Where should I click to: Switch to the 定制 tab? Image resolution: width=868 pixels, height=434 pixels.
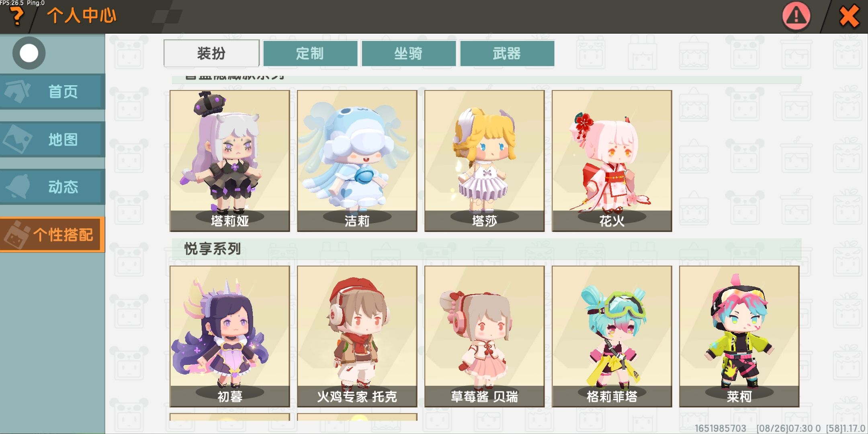pyautogui.click(x=310, y=53)
